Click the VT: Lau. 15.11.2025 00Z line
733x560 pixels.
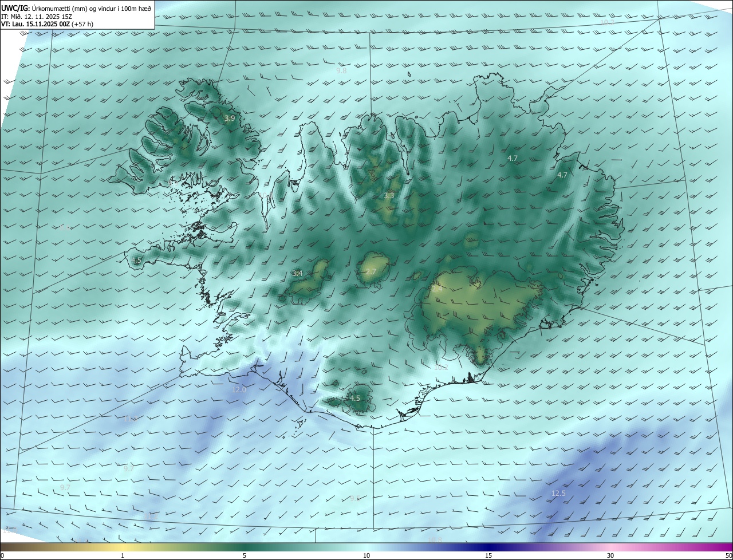point(48,24)
